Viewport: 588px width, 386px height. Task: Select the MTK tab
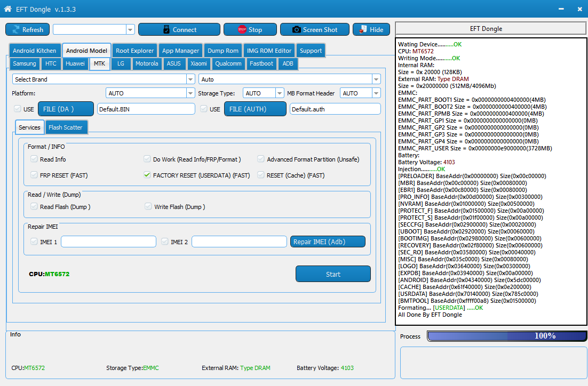tap(99, 63)
